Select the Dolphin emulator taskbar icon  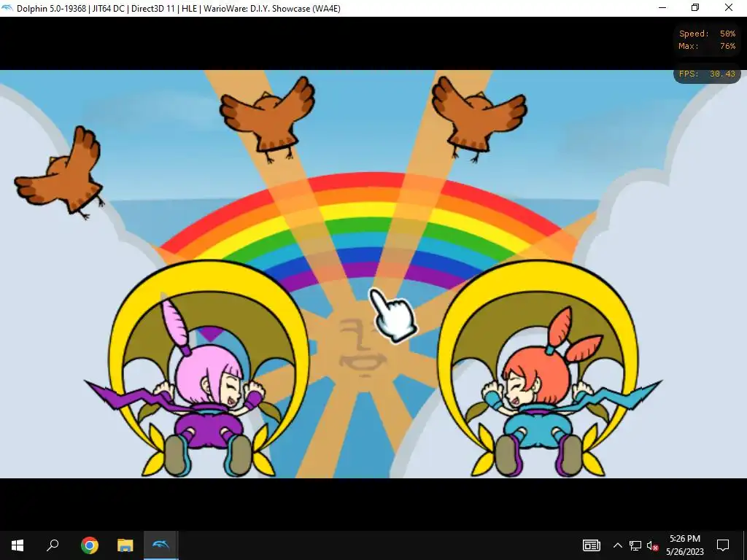pyautogui.click(x=161, y=545)
